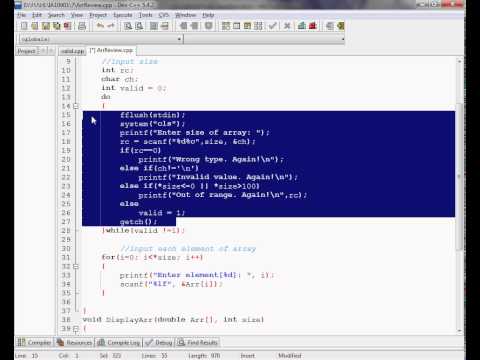Click the syntax check checkmark icon
The image size is (480, 360).
(x=273, y=26)
